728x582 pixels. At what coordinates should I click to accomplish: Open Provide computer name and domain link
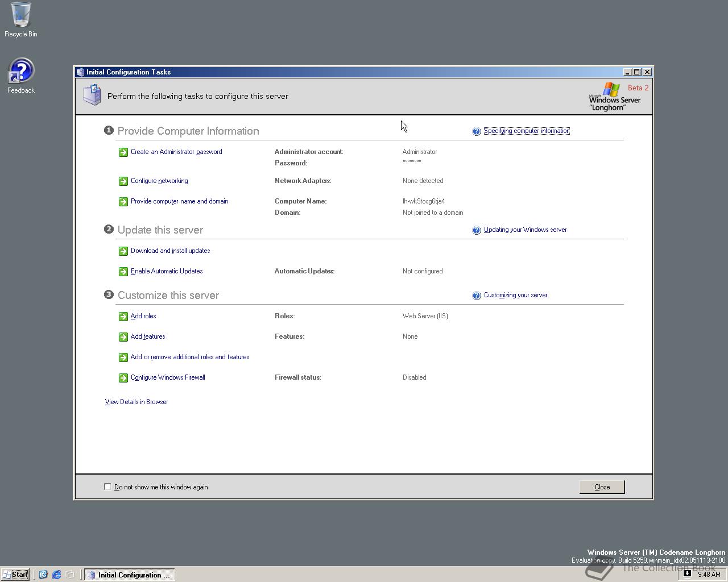180,201
